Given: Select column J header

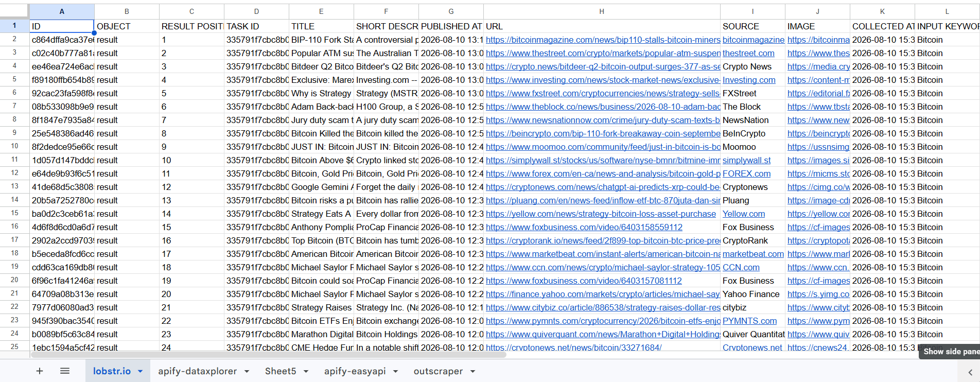Looking at the screenshot, I should [x=817, y=11].
